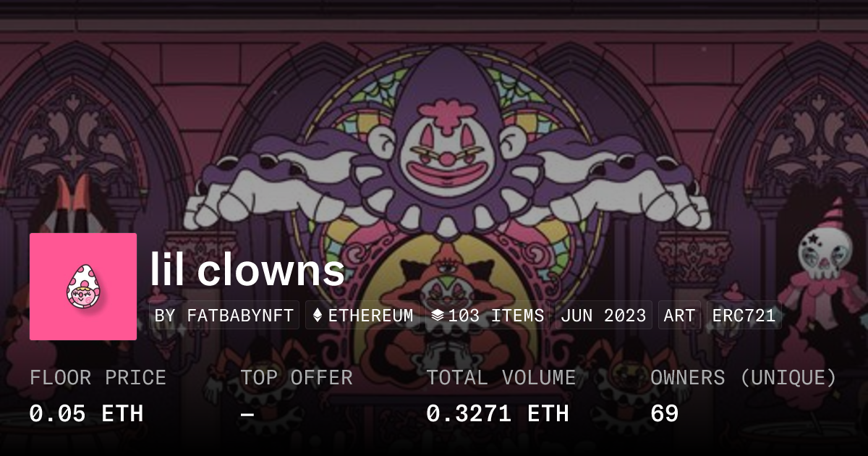868x456 pixels.
Task: Click the Ethereum diamond icon
Action: click(x=317, y=316)
